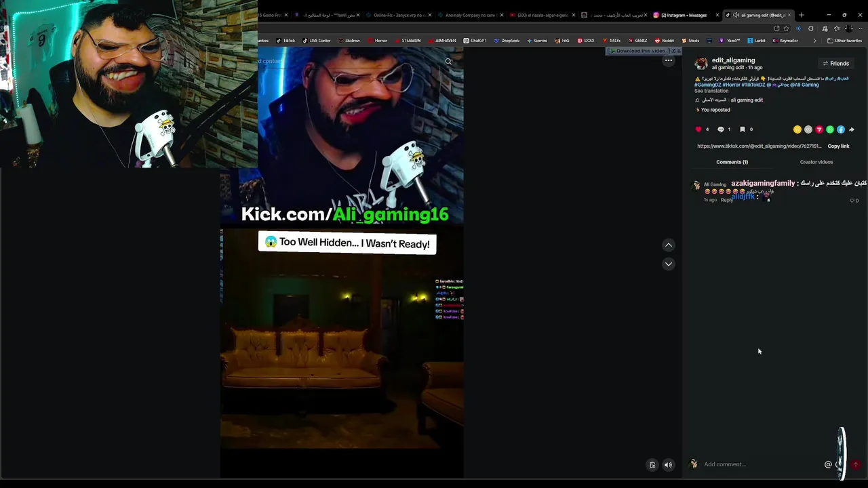Open edit_aligaming profile avatar
The image size is (868, 488).
pyautogui.click(x=701, y=64)
